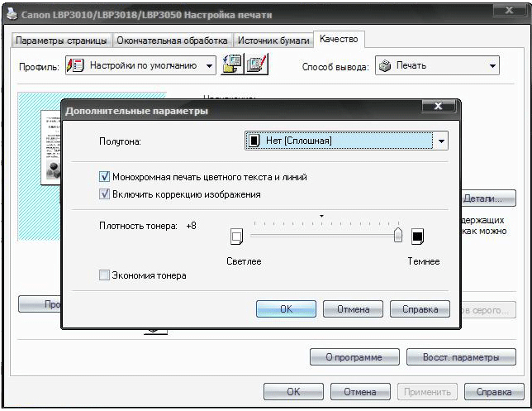The width and height of the screenshot is (532, 411).
Task: Click the Add Profile icon next to the profile dropdown
Action: click(x=232, y=65)
